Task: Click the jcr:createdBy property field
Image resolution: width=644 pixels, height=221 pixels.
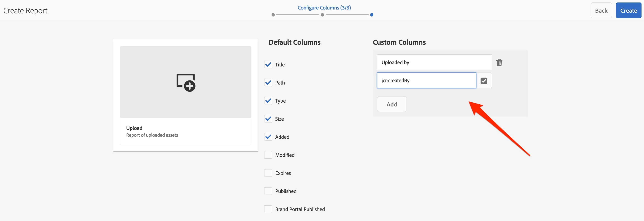Action: (426, 80)
